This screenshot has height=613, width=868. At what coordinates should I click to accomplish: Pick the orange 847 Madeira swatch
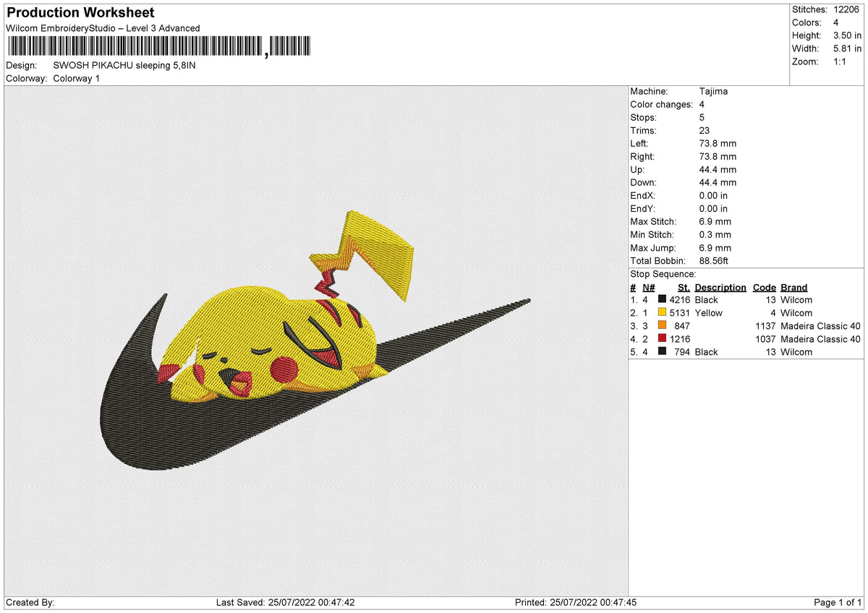[660, 325]
